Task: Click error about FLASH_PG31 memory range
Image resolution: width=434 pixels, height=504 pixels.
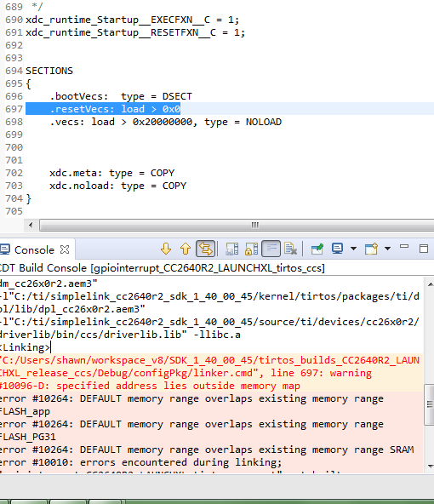Action: (191, 431)
